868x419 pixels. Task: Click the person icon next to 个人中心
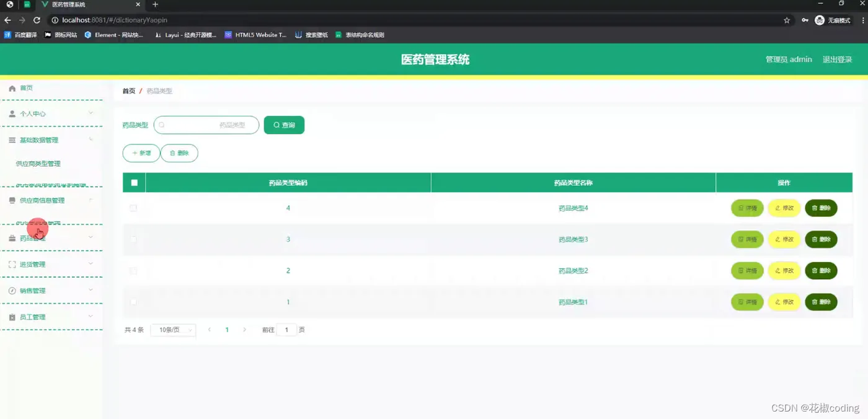tap(12, 114)
